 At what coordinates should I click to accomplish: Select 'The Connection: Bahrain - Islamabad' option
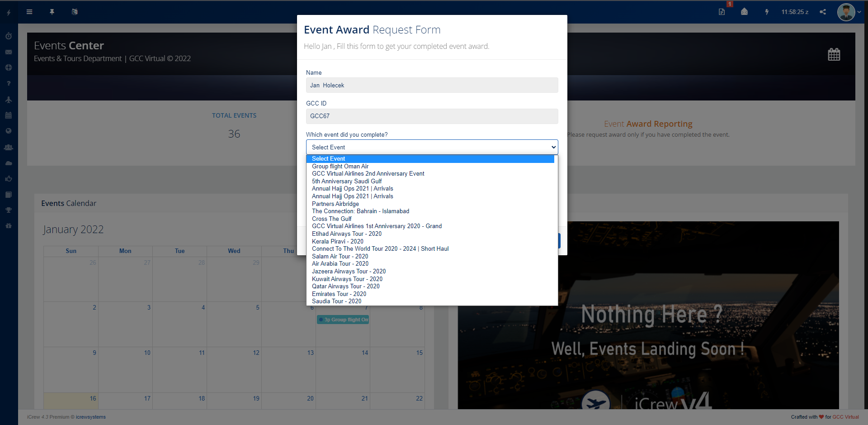tap(430, 211)
